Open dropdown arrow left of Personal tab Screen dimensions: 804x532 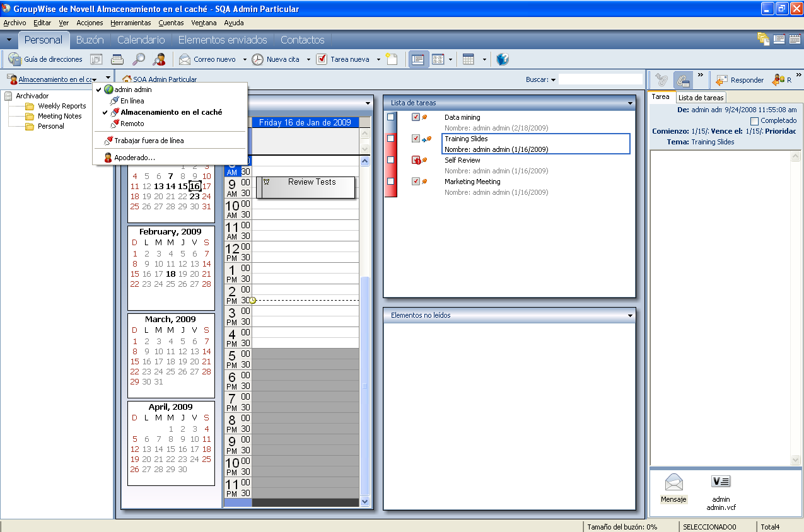9,40
